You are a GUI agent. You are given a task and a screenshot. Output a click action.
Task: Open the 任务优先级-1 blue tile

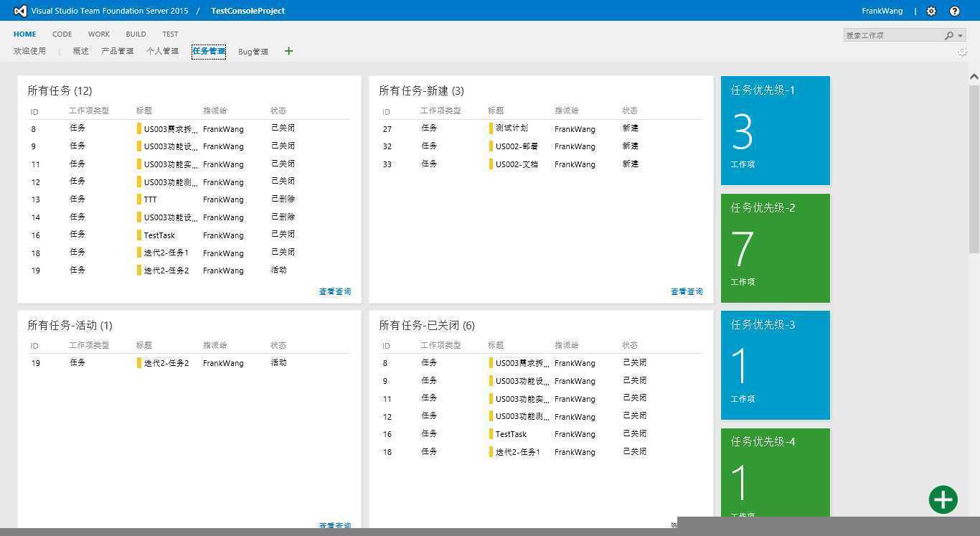(x=775, y=131)
